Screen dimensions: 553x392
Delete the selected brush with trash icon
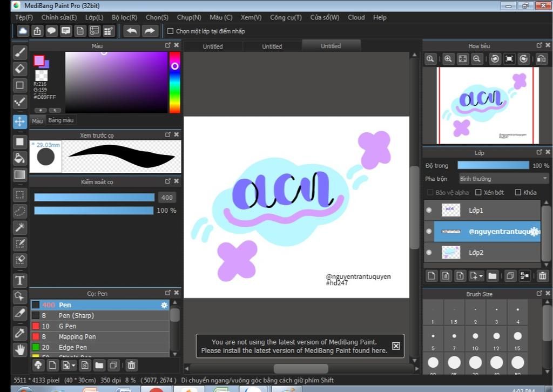131,365
